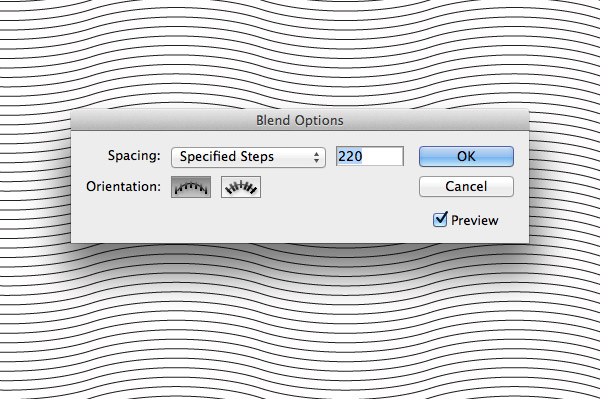Open the Specified Steps spacing dropdown
This screenshot has height=399, width=600.
tap(248, 157)
